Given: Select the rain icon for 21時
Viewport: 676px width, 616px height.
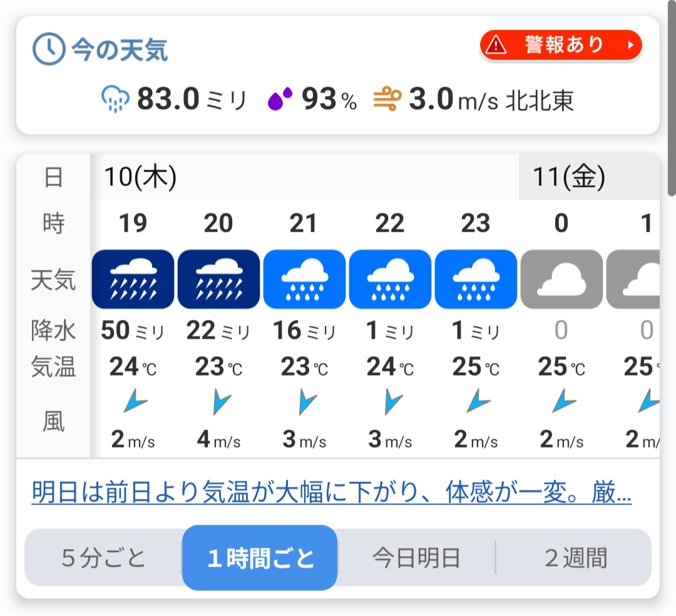Looking at the screenshot, I should tap(304, 279).
